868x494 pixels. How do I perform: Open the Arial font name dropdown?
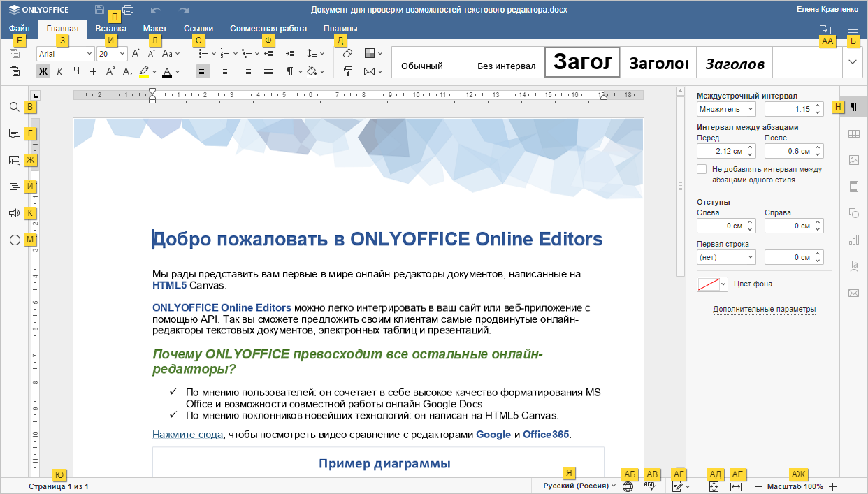(x=65, y=53)
